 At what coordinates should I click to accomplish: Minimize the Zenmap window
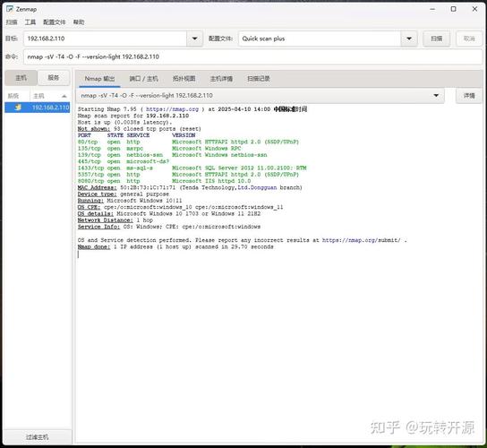[432, 9]
